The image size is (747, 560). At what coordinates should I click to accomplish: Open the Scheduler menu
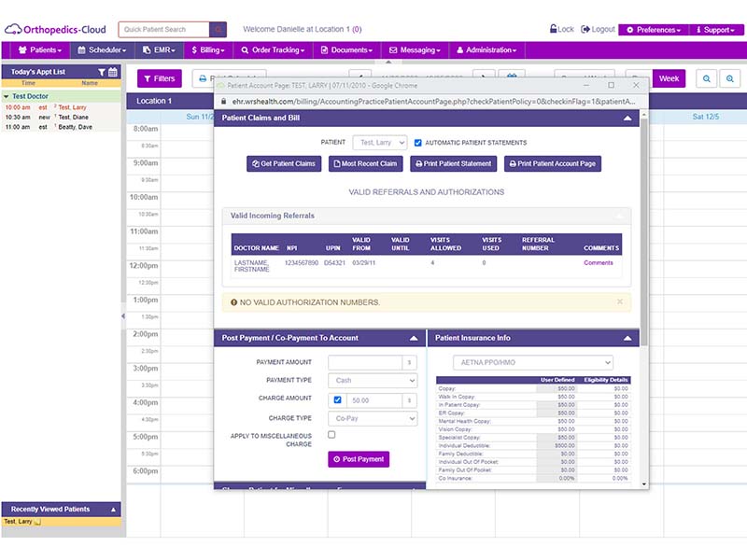(102, 50)
